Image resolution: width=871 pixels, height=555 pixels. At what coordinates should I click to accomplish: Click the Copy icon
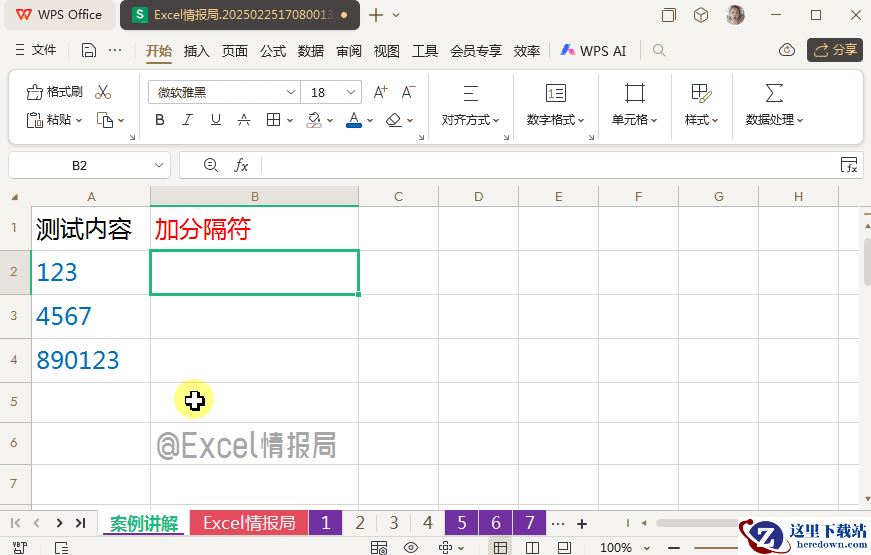coord(105,119)
